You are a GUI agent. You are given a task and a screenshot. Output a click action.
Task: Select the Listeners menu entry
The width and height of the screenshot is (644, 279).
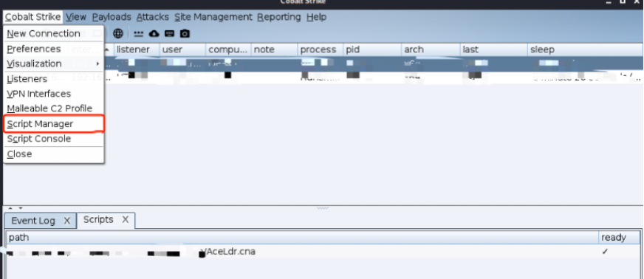(x=53, y=79)
